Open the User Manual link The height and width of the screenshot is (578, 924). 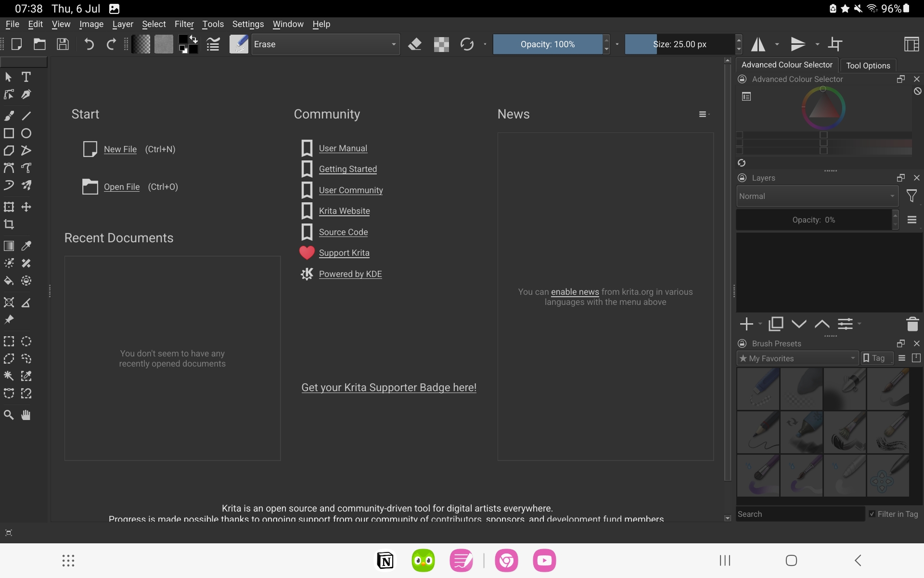(343, 148)
